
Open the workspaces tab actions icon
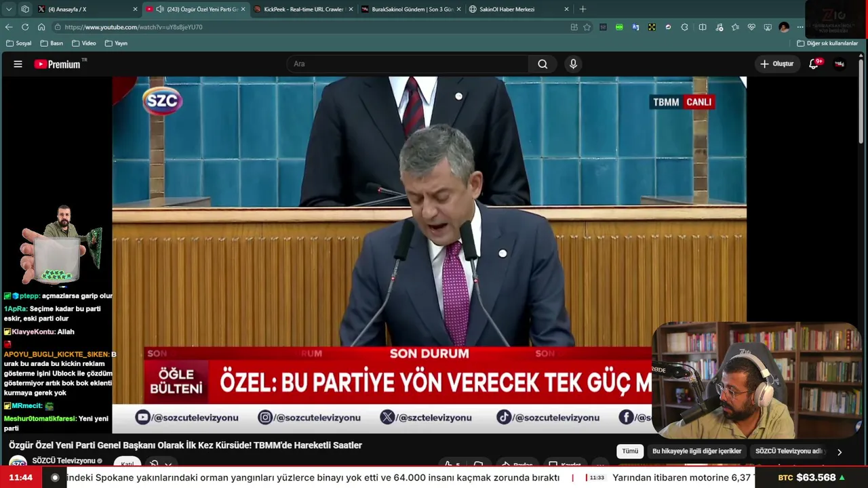tap(25, 9)
